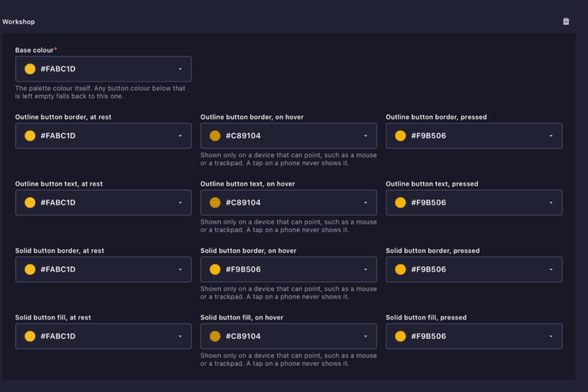Expand Outline button border, at rest dropdown
The height and width of the screenshot is (392, 588).
[x=103, y=136]
